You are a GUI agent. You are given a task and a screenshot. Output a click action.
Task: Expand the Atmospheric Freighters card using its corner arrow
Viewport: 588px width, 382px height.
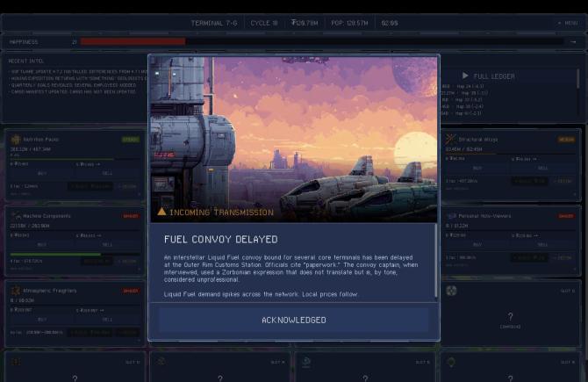point(140,341)
